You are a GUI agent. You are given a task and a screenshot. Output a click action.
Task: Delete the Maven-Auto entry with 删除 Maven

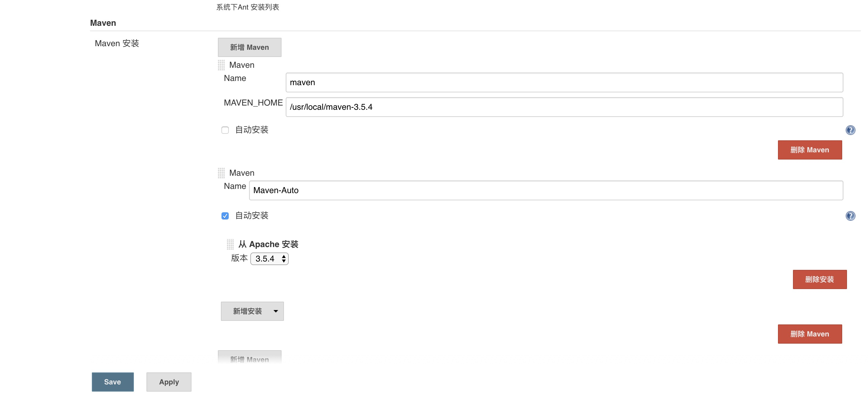click(810, 334)
